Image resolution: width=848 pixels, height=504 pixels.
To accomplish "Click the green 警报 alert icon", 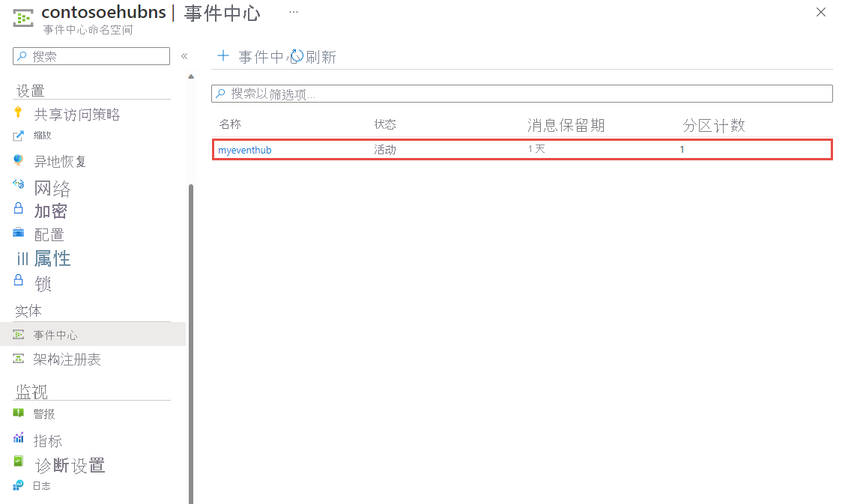I will tap(19, 413).
